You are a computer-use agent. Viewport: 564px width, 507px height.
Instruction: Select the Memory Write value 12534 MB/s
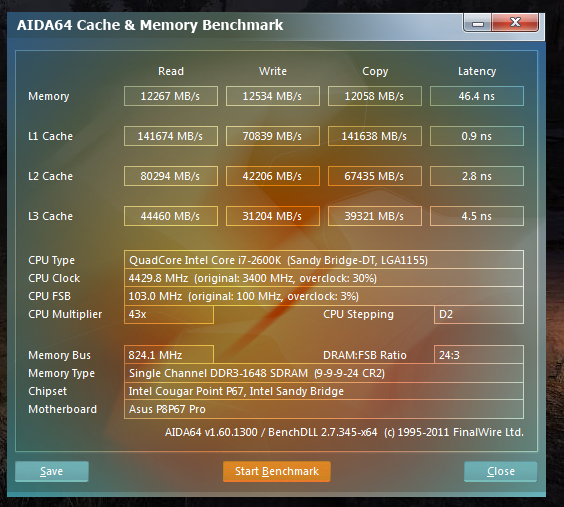[273, 96]
